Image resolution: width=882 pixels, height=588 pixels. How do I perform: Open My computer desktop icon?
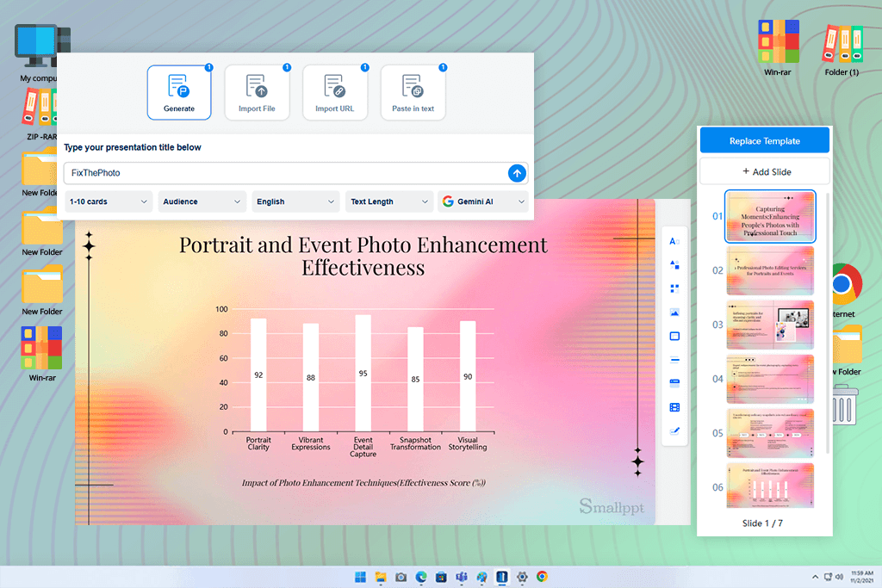coord(39,53)
